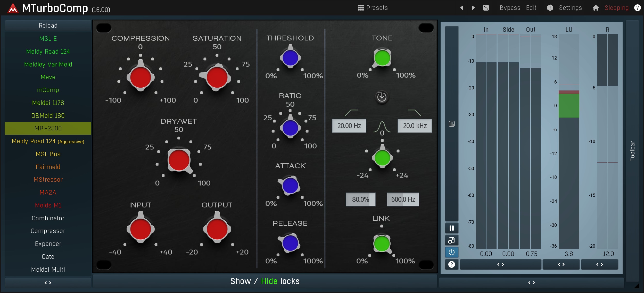Image resolution: width=644 pixels, height=293 pixels.
Task: Toggle Bypass in the top toolbar
Action: pyautogui.click(x=510, y=8)
